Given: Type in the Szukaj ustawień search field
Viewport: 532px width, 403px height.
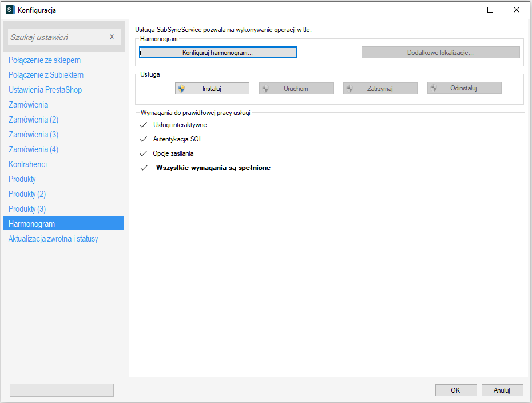Looking at the screenshot, I should click(x=57, y=37).
